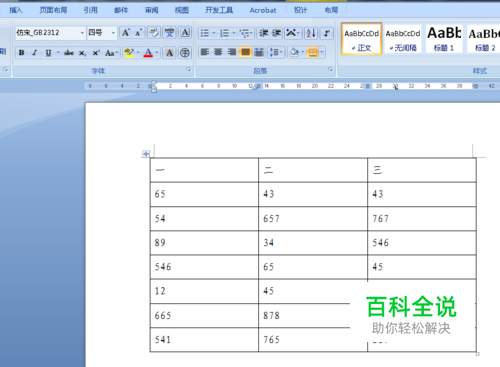Toggle superscript formatting

96,53
